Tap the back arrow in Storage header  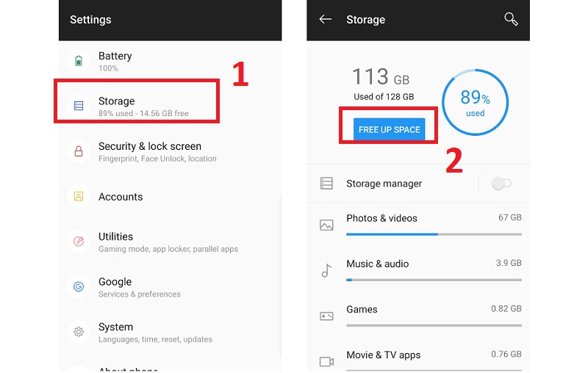tap(326, 20)
